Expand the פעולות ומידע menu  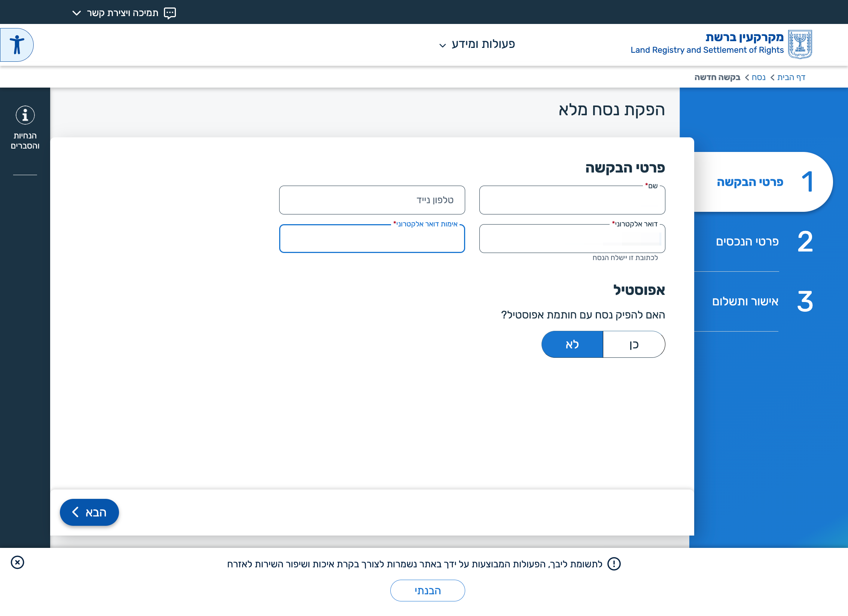(x=477, y=44)
